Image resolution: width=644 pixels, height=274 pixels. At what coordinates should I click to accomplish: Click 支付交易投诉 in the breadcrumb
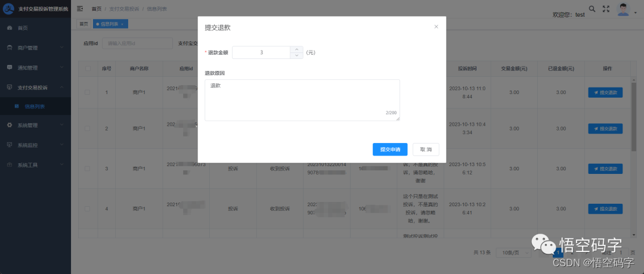tap(124, 8)
